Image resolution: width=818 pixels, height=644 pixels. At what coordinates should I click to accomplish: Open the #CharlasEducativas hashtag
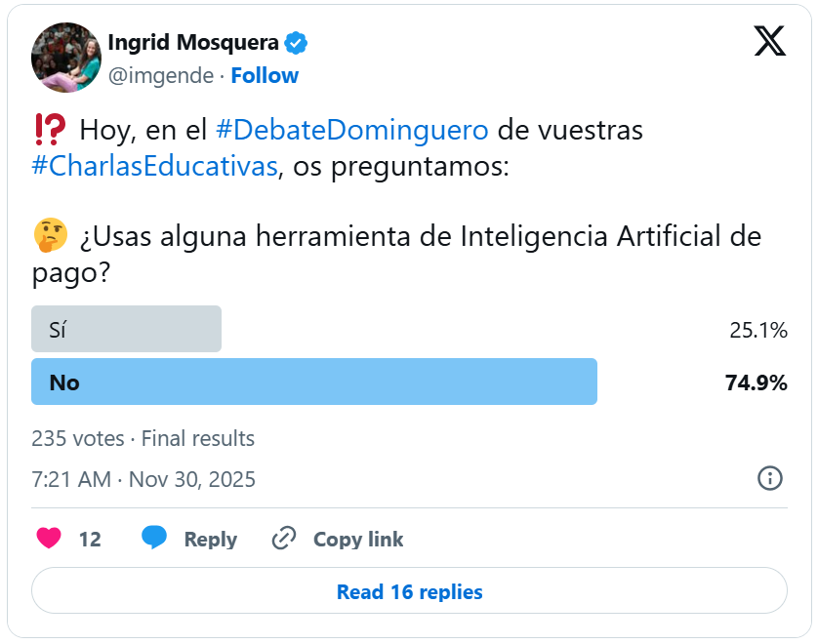pyautogui.click(x=154, y=166)
